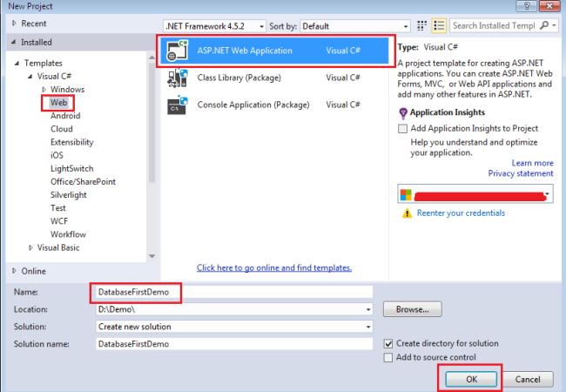Select the ASP.NET Web Application template icon

point(178,51)
